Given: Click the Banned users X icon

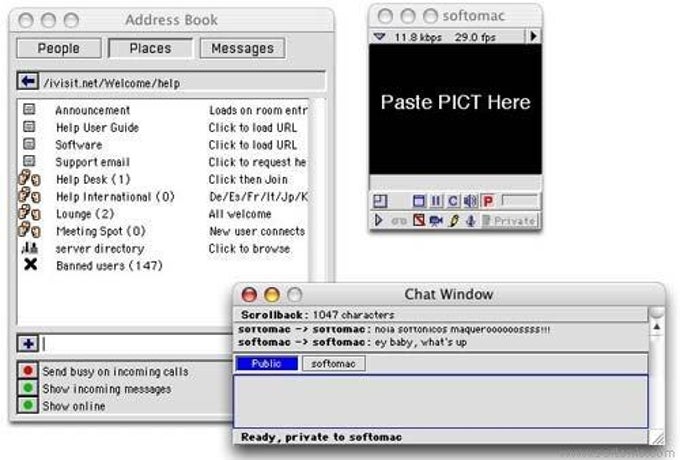Looking at the screenshot, I should (30, 264).
